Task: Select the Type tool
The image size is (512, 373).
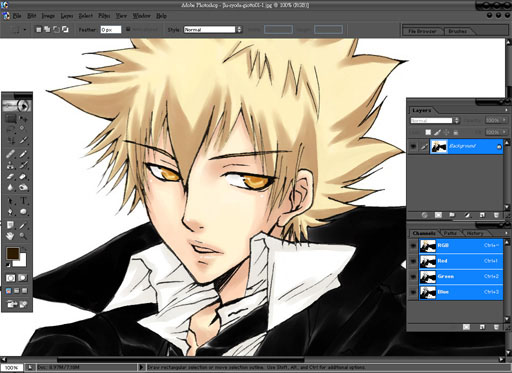Action: pos(23,201)
